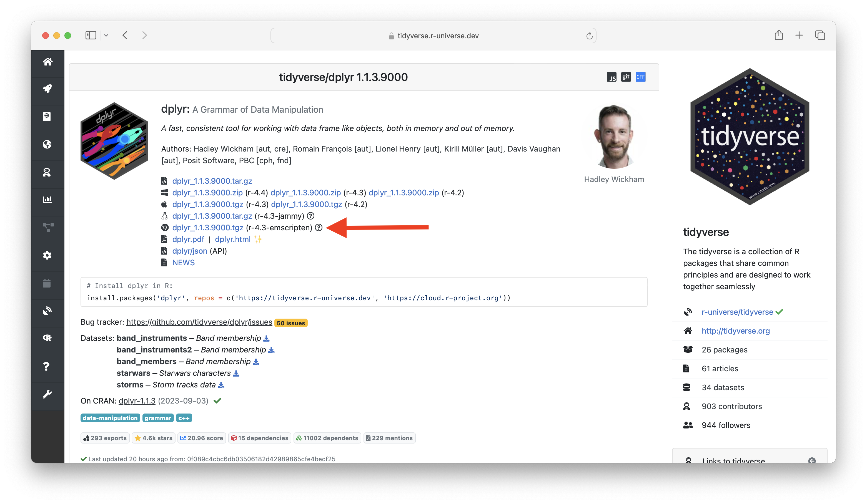Click the help circle beside r-4.3-jammy build
Image resolution: width=867 pixels, height=504 pixels.
point(310,216)
